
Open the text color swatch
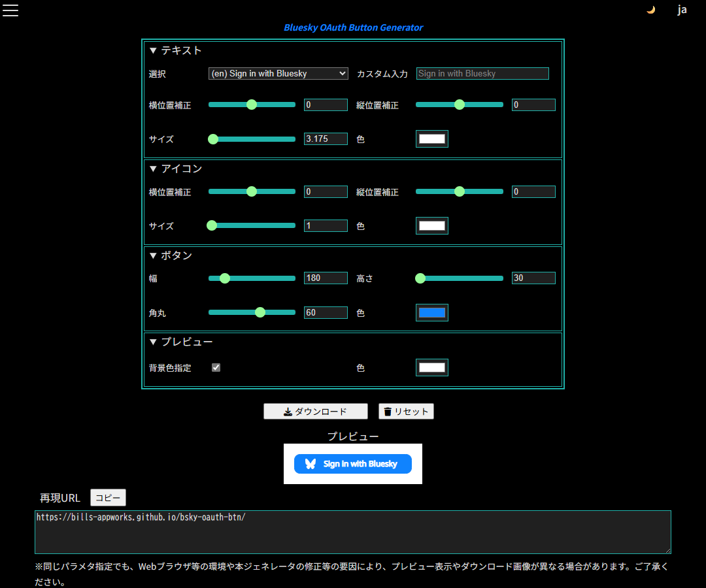tap(432, 139)
